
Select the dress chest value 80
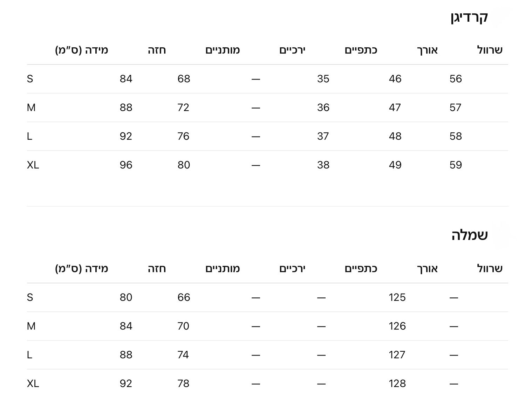(126, 297)
